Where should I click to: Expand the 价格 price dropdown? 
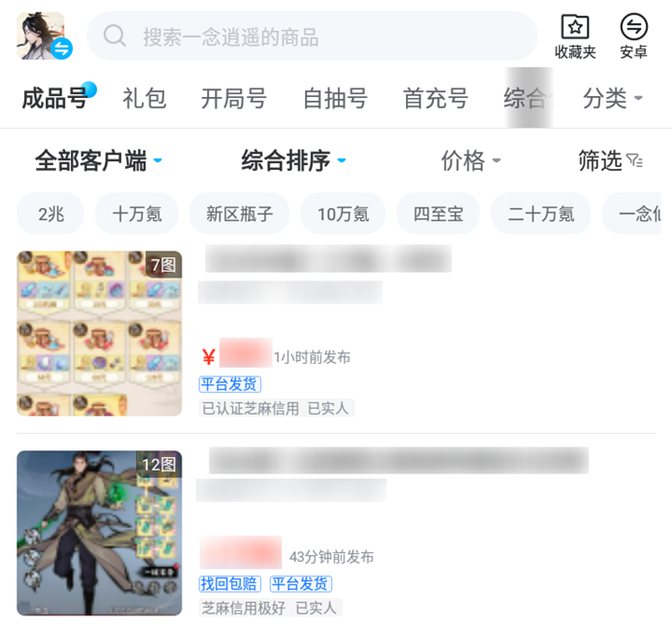[471, 160]
